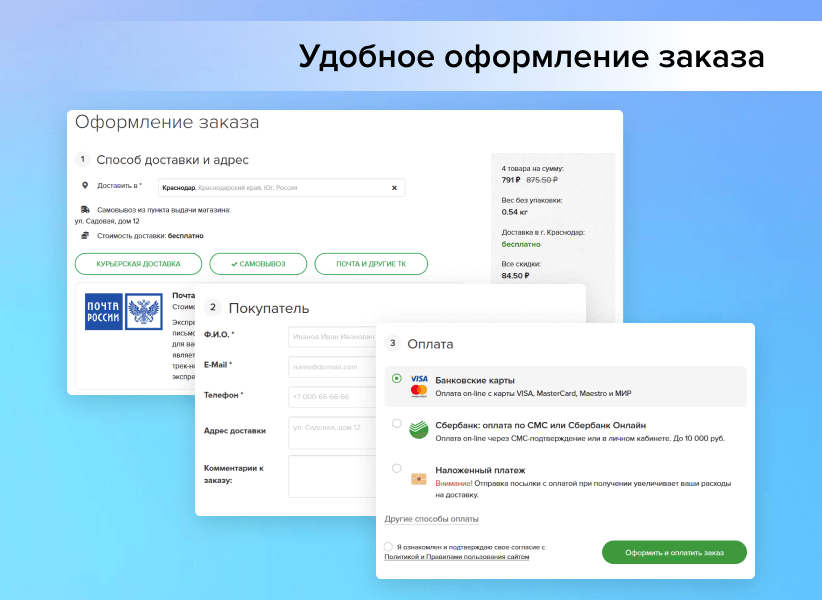The height and width of the screenshot is (600, 822).
Task: Click the step 3 circle next to Оплата
Action: tap(393, 343)
